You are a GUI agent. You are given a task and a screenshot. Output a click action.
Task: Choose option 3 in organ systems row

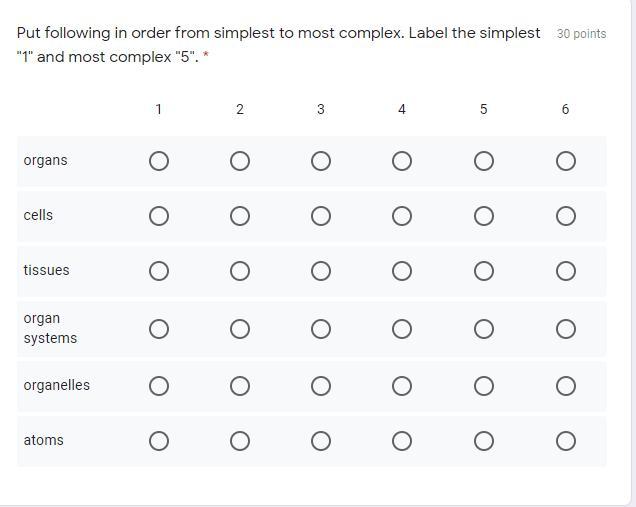(x=321, y=329)
